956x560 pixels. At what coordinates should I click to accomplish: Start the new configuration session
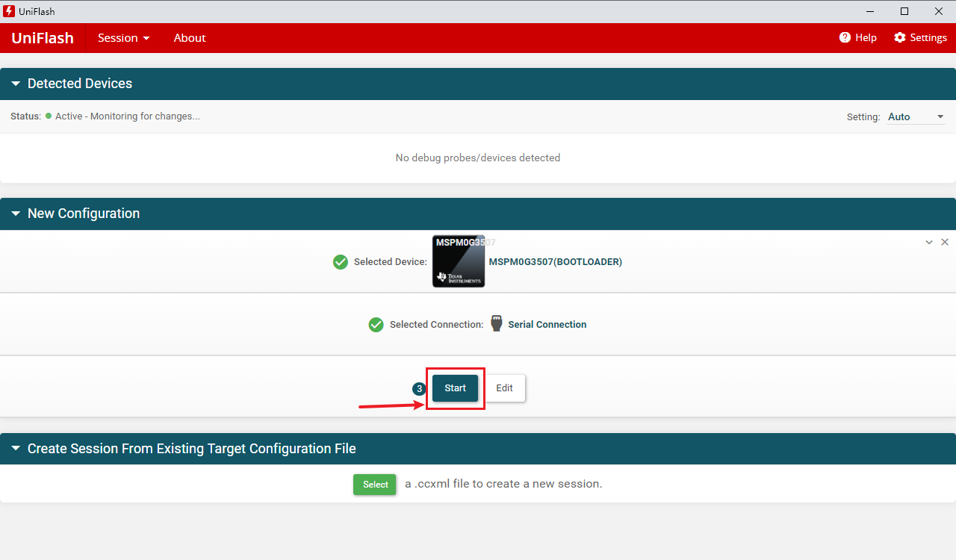[456, 388]
